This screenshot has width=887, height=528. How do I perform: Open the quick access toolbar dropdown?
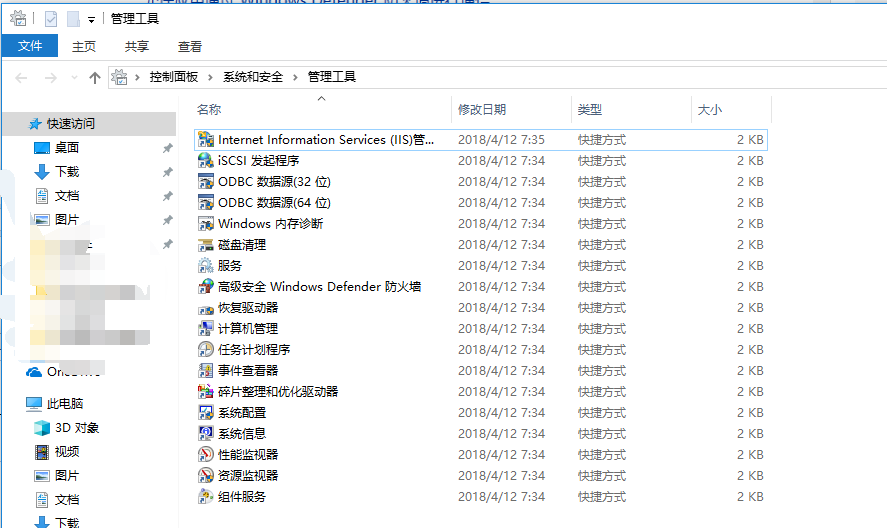(x=91, y=20)
